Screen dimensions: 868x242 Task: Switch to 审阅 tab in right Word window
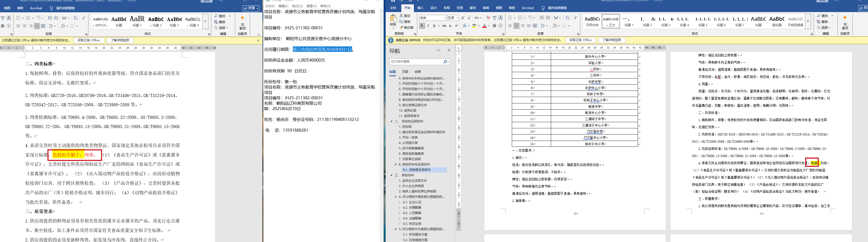click(x=486, y=8)
